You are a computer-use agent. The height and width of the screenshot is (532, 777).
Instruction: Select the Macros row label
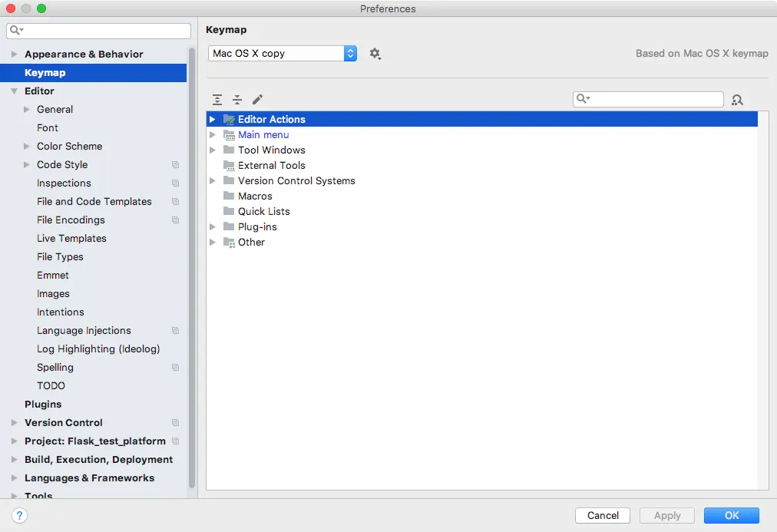[x=255, y=197]
